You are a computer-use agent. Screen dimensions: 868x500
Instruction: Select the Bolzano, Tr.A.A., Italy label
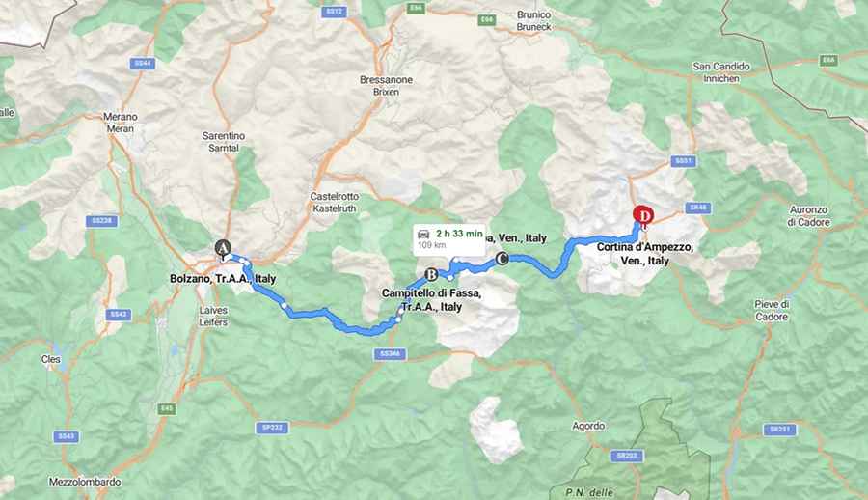click(x=223, y=279)
